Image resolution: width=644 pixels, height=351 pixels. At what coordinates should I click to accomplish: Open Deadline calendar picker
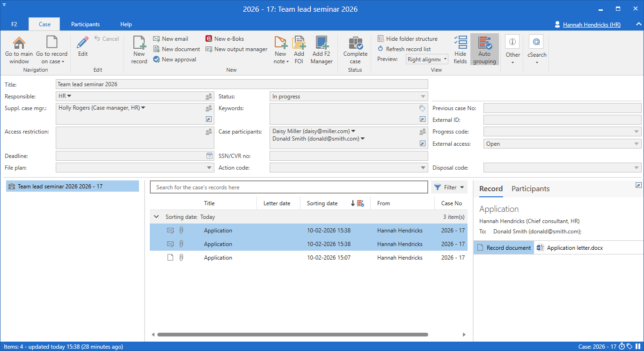[209, 156]
